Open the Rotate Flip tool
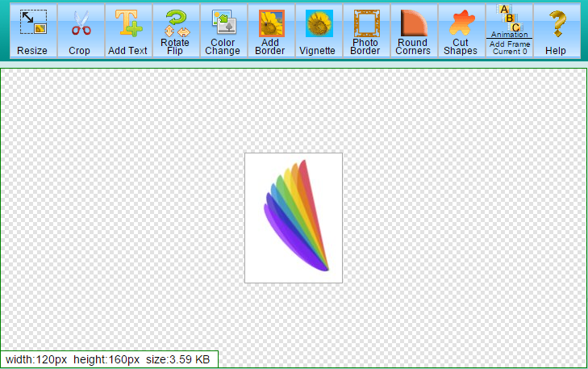The width and height of the screenshot is (588, 369). point(177,31)
